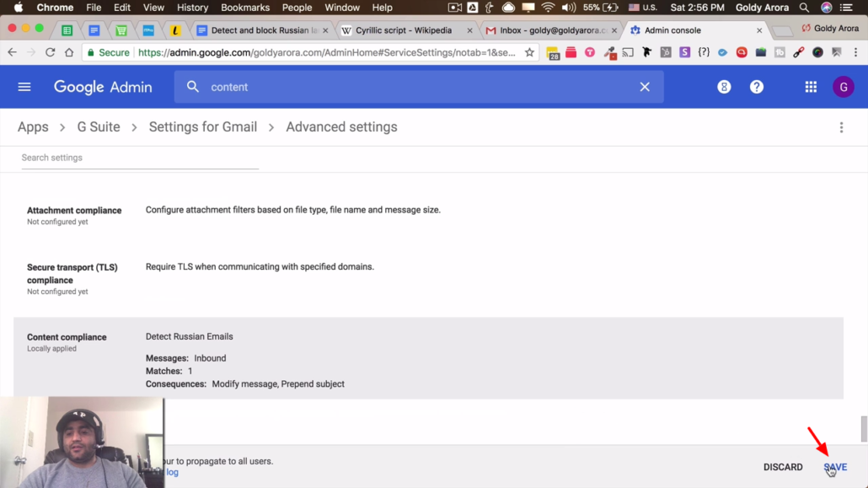The image size is (868, 488).
Task: Open the Chrome History menu
Action: pos(193,8)
